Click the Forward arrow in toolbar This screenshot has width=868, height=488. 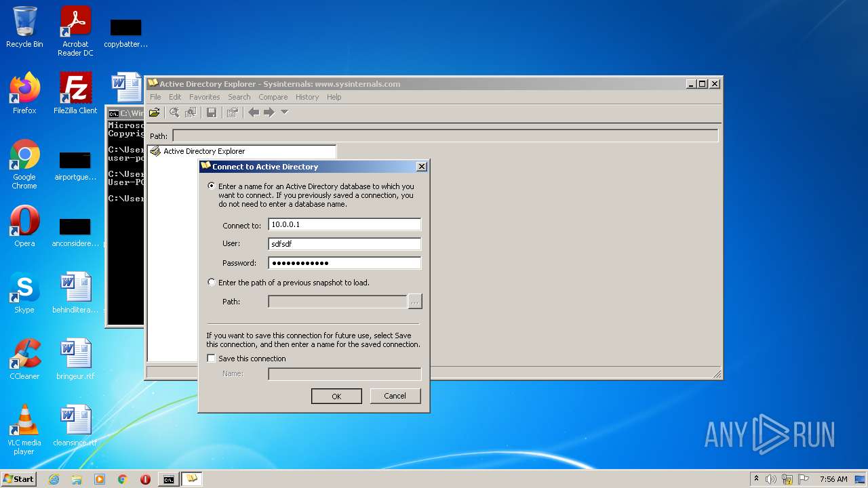point(269,113)
